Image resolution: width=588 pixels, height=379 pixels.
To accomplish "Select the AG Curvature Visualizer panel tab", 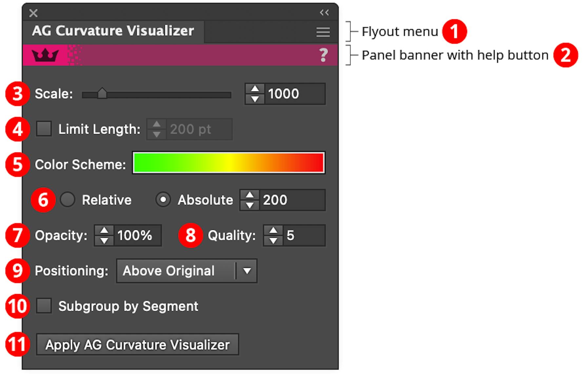I will coord(113,31).
